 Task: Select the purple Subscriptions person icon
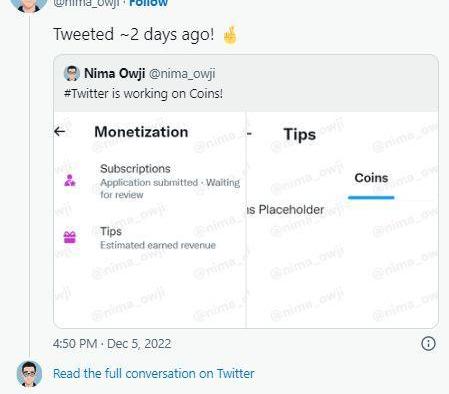click(70, 180)
